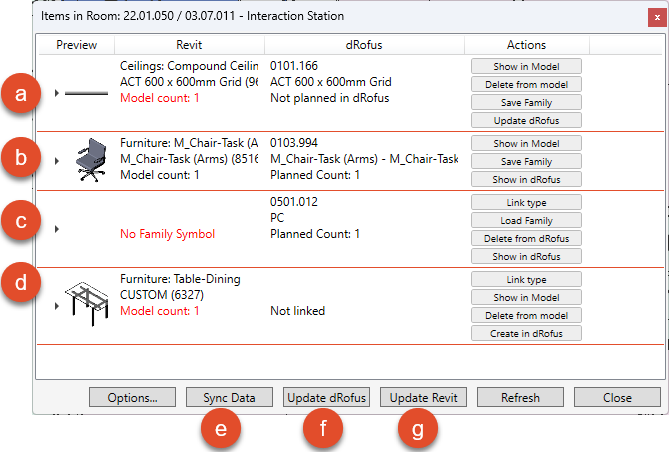Expand the Table-Dining furniture row
669x452 pixels.
[57, 305]
